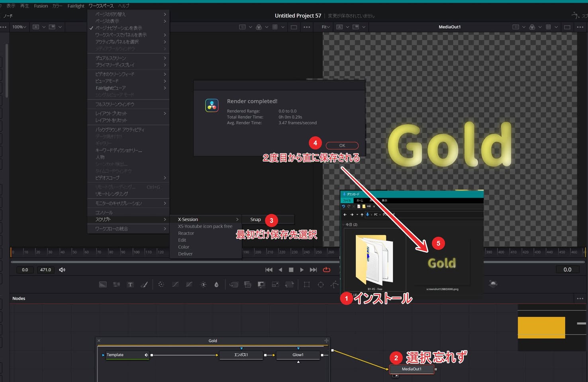Toggle audio mute speaker icon
This screenshot has width=588, height=382.
pyautogui.click(x=62, y=270)
